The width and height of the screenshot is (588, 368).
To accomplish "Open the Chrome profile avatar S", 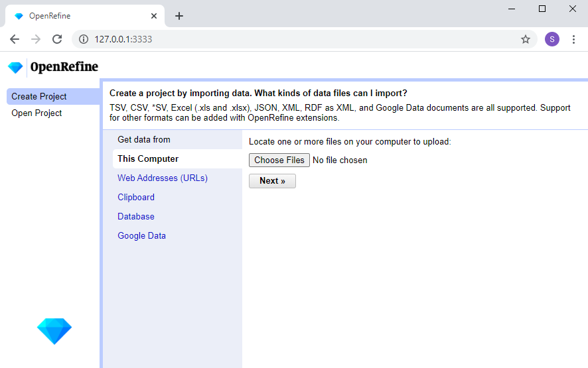I will (552, 39).
